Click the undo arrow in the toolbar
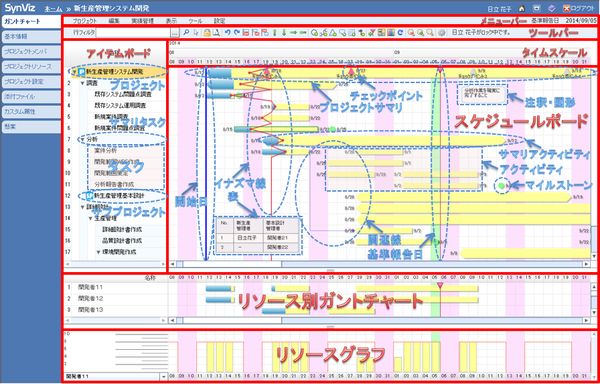This screenshot has height=384, width=600. (x=227, y=33)
